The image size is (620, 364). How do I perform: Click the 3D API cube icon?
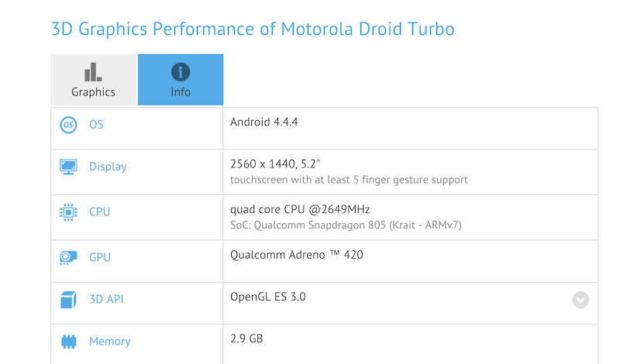click(68, 299)
